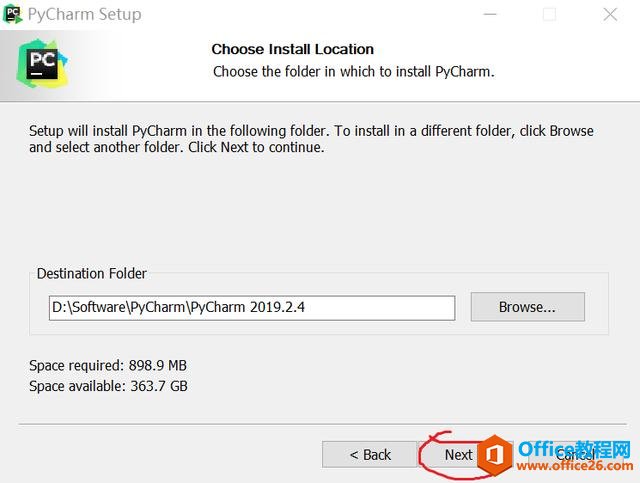Image resolution: width=640 pixels, height=483 pixels.
Task: Click the "Choose Install Location" heading
Action: pyautogui.click(x=293, y=49)
